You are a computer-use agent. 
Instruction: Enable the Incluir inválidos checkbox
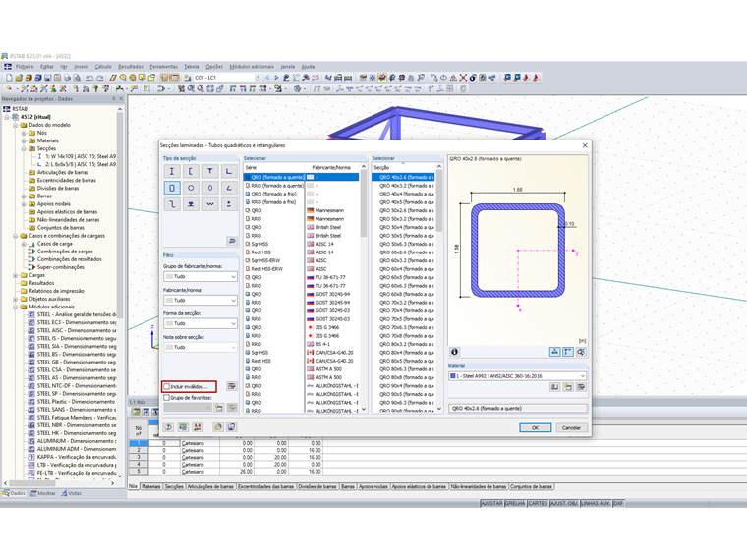tap(167, 387)
